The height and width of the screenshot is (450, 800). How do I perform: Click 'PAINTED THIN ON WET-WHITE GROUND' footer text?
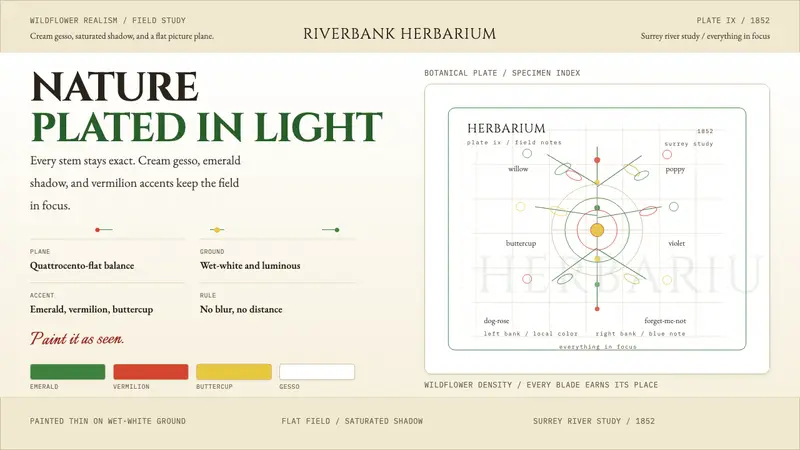[x=108, y=421]
